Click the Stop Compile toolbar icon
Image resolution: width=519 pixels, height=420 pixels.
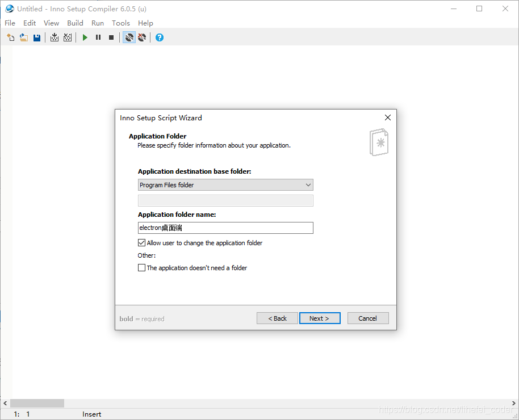[x=68, y=37]
